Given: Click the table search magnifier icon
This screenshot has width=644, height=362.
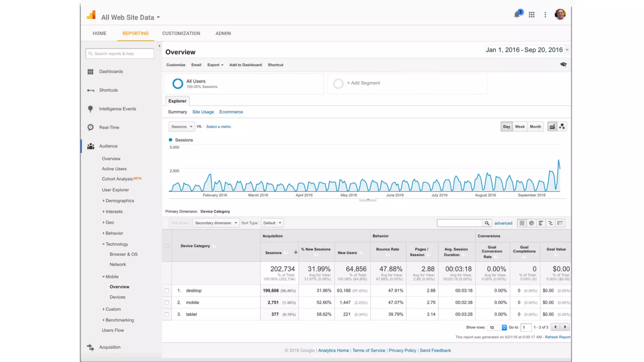Looking at the screenshot, I should (487, 223).
